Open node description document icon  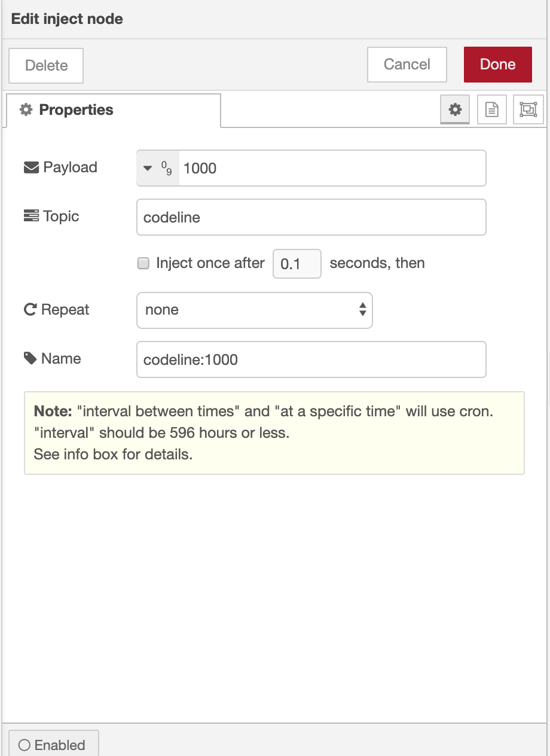(x=491, y=110)
